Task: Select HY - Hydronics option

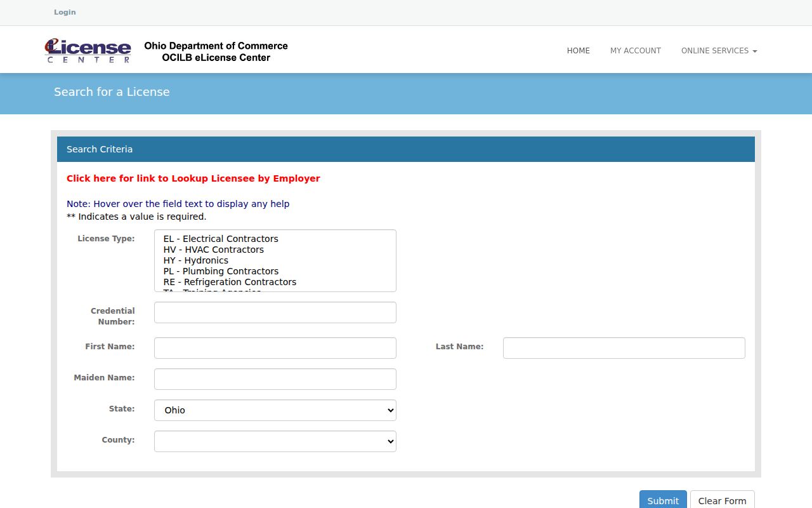Action: click(x=275, y=260)
